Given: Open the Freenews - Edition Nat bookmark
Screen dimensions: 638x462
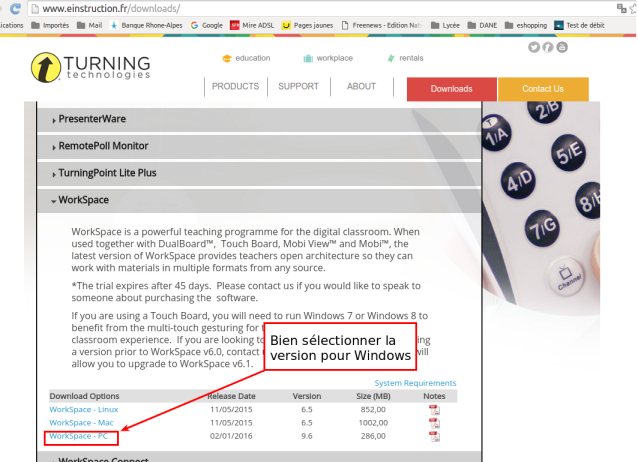Looking at the screenshot, I should point(382,25).
